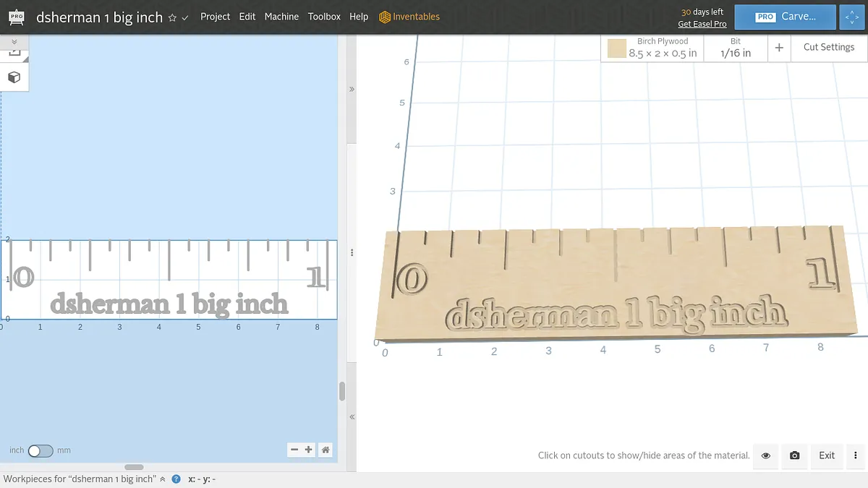
Task: Open the jog machine arrows control
Action: pos(852,17)
